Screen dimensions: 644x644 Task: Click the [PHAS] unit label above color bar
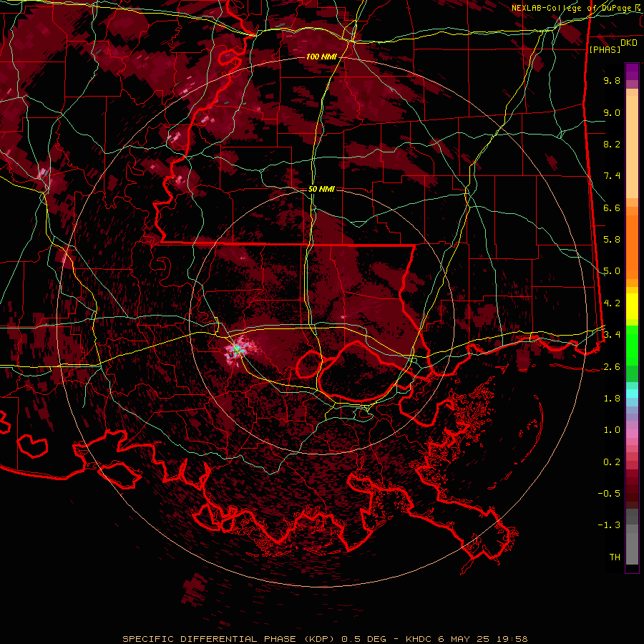click(605, 49)
